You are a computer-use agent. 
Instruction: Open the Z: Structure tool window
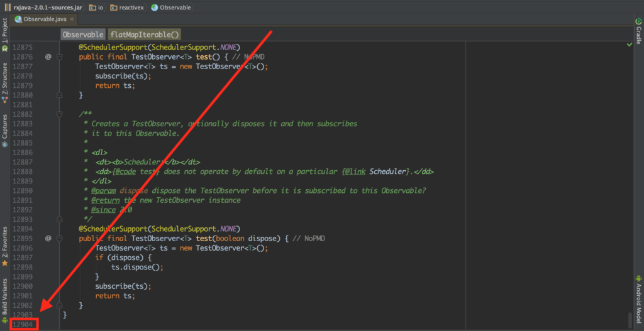pyautogui.click(x=5, y=82)
